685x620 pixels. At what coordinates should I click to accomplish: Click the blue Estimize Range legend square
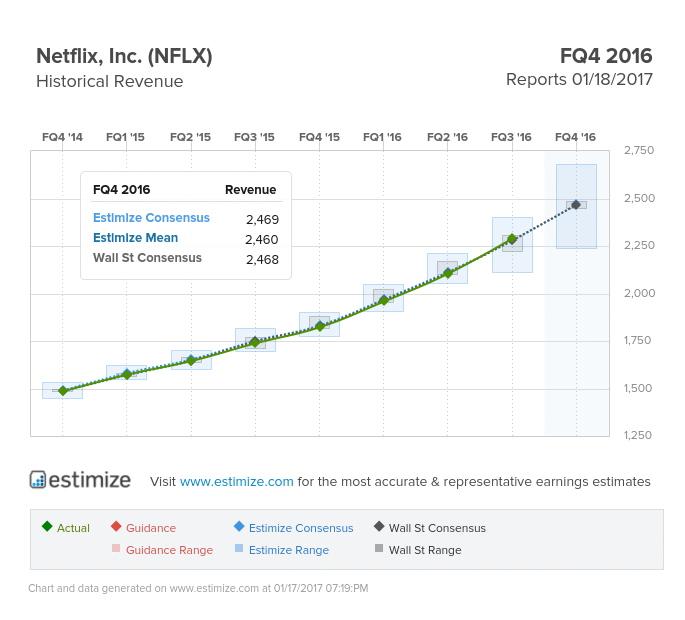239,548
